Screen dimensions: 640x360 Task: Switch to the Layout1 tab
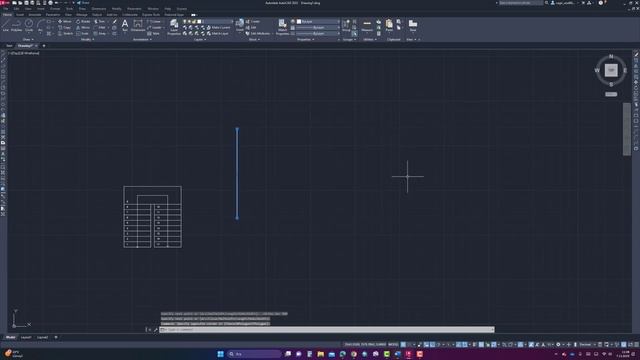coord(26,338)
